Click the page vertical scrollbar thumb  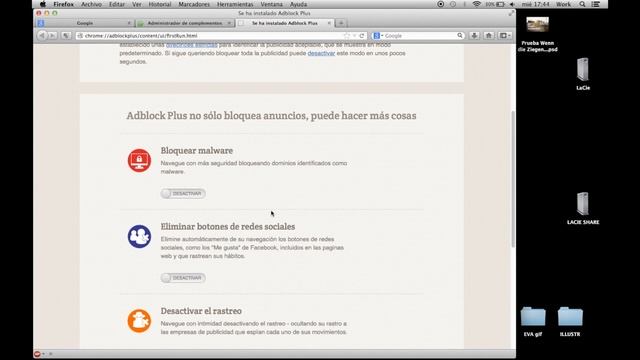(513, 179)
